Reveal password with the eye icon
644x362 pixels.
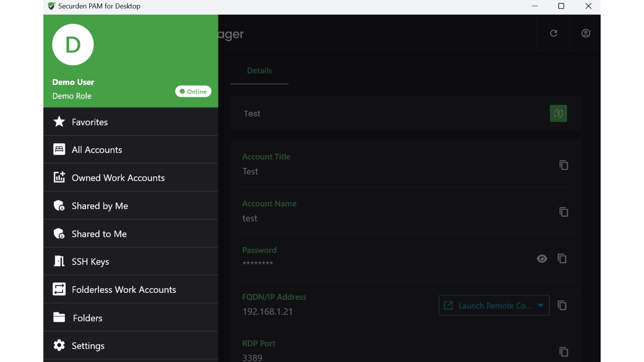(542, 258)
